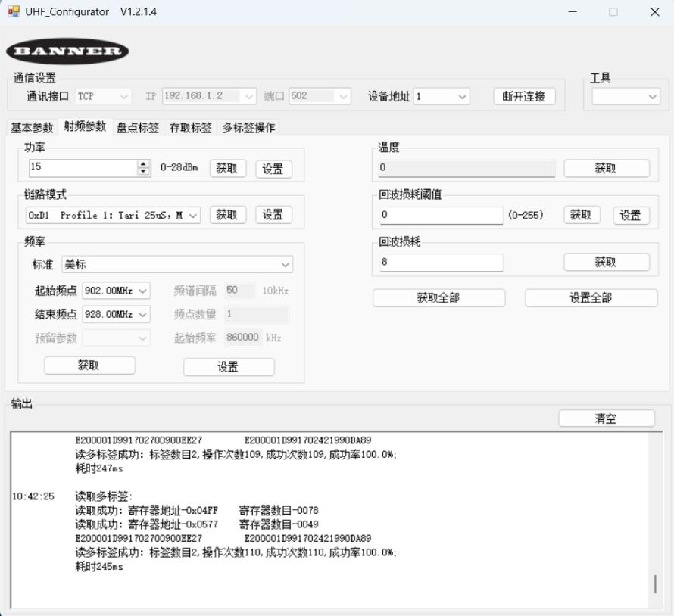This screenshot has width=674, height=616.
Task: Open the 存取标签 tab
Action: pyautogui.click(x=190, y=128)
